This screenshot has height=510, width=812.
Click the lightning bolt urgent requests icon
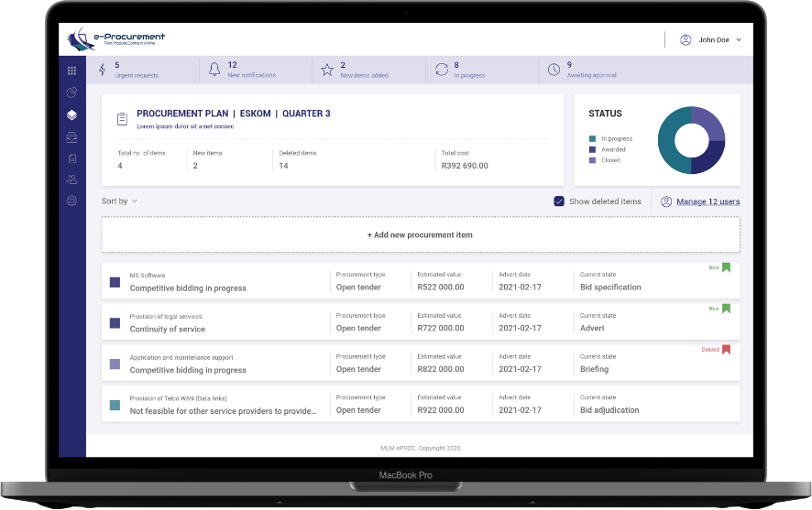[x=102, y=70]
